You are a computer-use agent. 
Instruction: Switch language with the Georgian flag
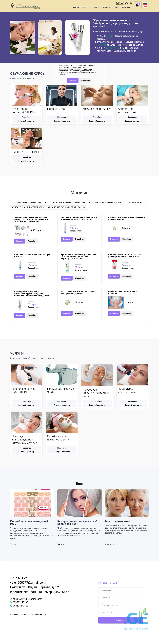pyautogui.click(x=145, y=6)
